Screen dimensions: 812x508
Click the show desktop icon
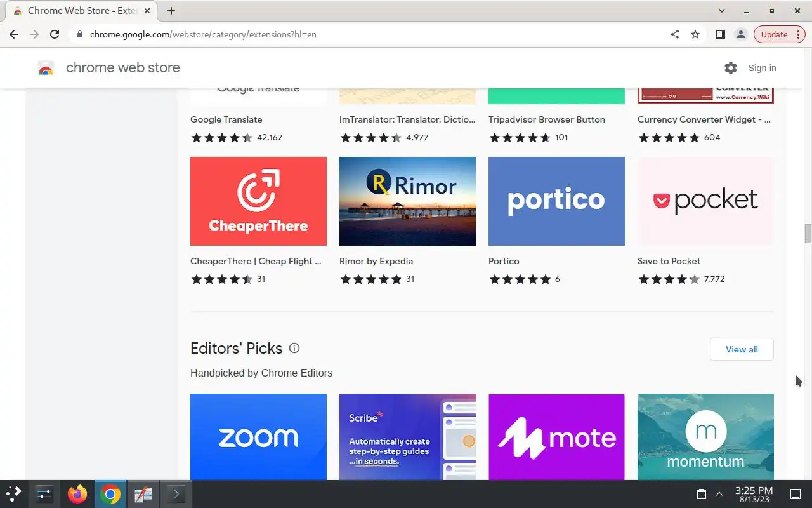click(796, 493)
